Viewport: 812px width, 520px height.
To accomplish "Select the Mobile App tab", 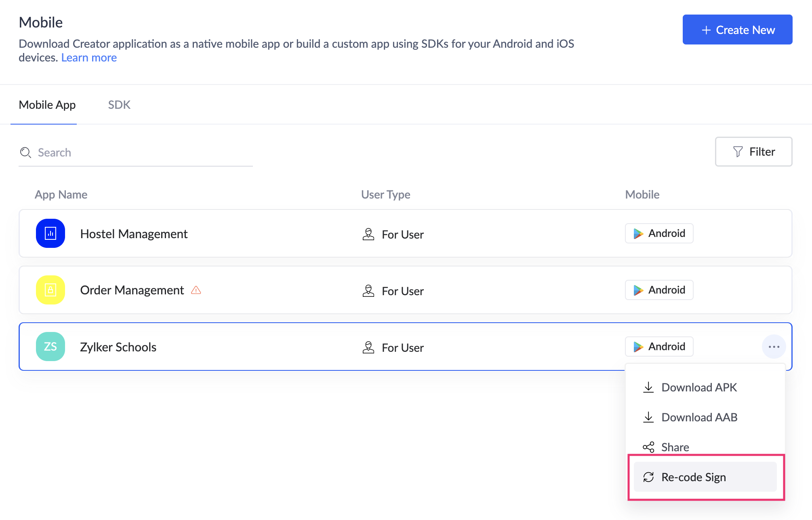I will [x=47, y=105].
